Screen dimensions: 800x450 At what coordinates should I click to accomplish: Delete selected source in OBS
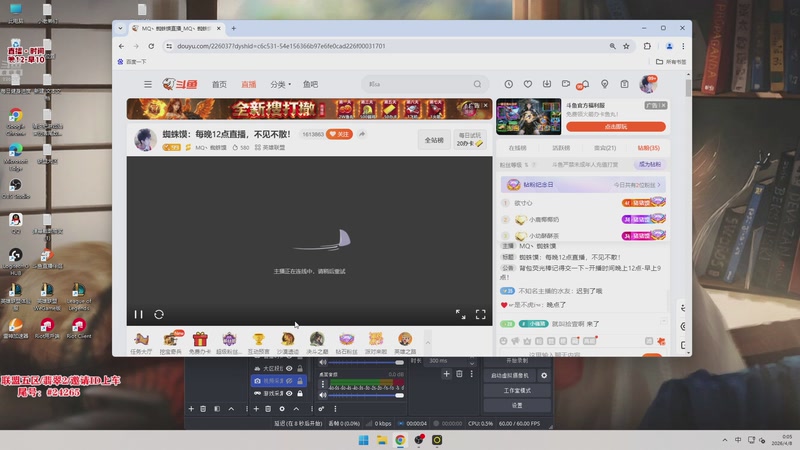(x=268, y=409)
